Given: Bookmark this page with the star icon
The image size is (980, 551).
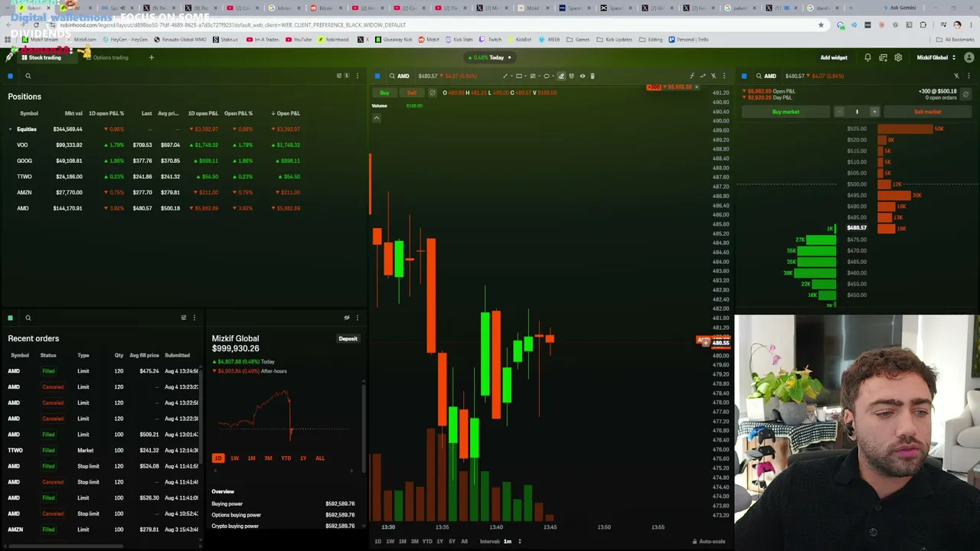Looking at the screenshot, I should pos(821,24).
